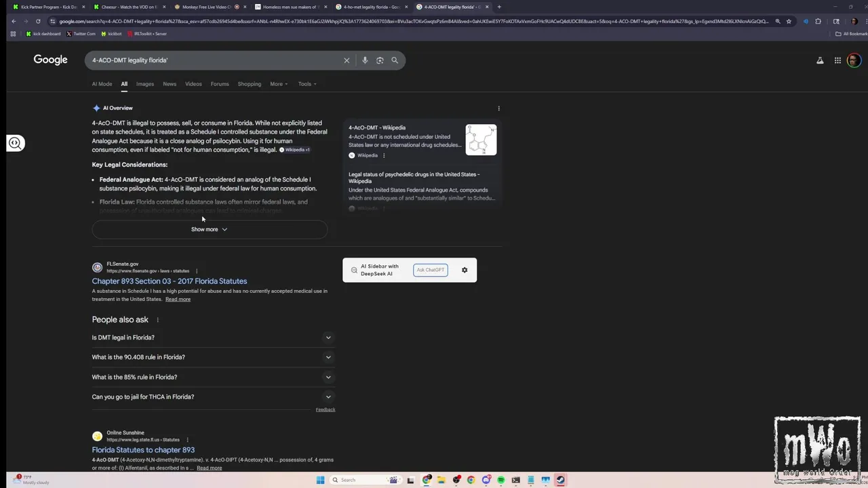Click into the Google search input field
Image resolution: width=868 pixels, height=488 pixels.
[x=214, y=60]
